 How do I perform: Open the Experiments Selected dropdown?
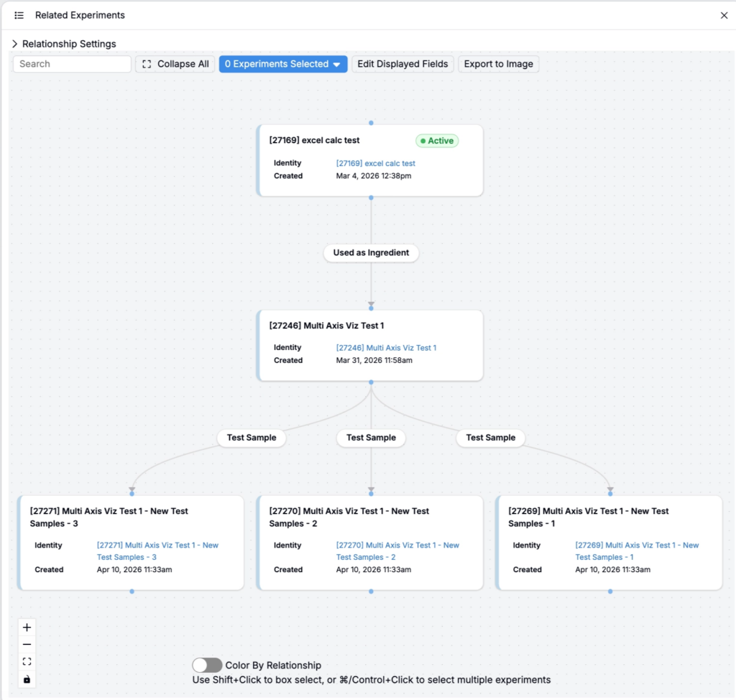pyautogui.click(x=282, y=64)
